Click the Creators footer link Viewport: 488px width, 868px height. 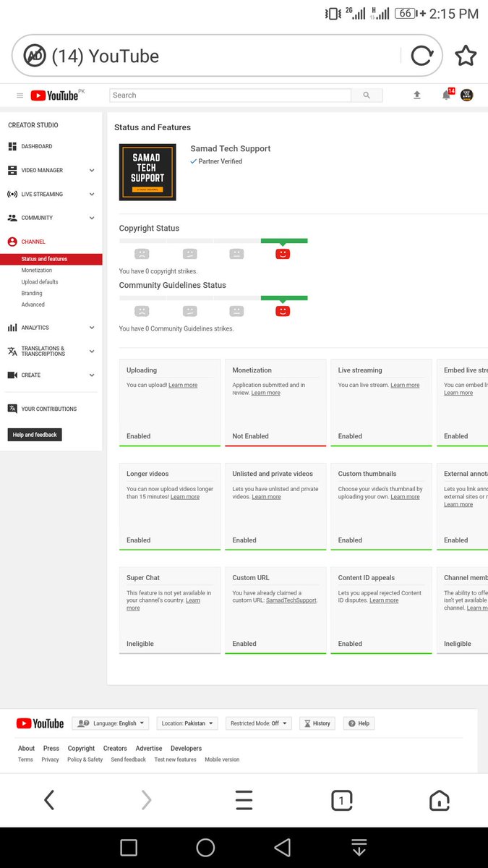point(115,749)
